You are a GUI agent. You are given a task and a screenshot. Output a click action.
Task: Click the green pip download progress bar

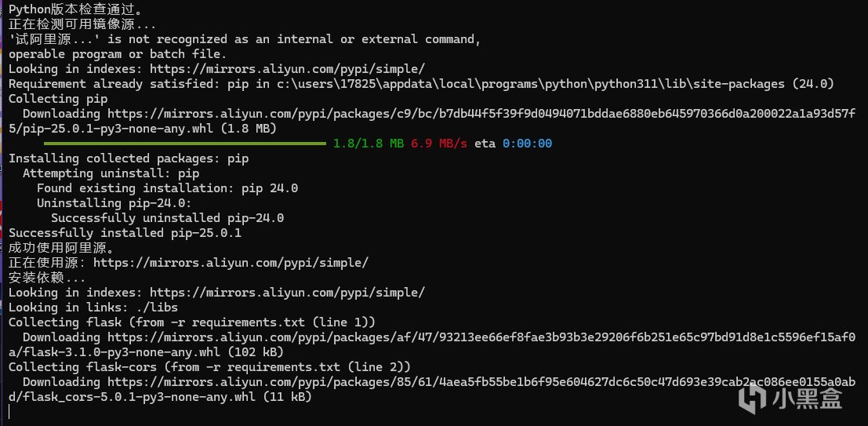click(177, 144)
